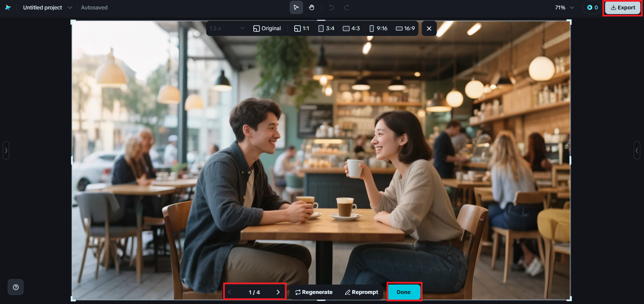Choose the 1:1 aspect ratio
This screenshot has height=304, width=644.
[302, 29]
